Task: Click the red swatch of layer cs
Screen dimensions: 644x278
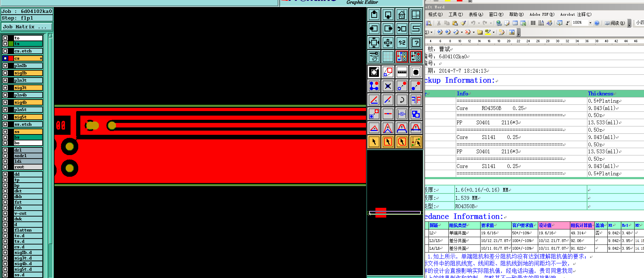Action: click(11, 58)
